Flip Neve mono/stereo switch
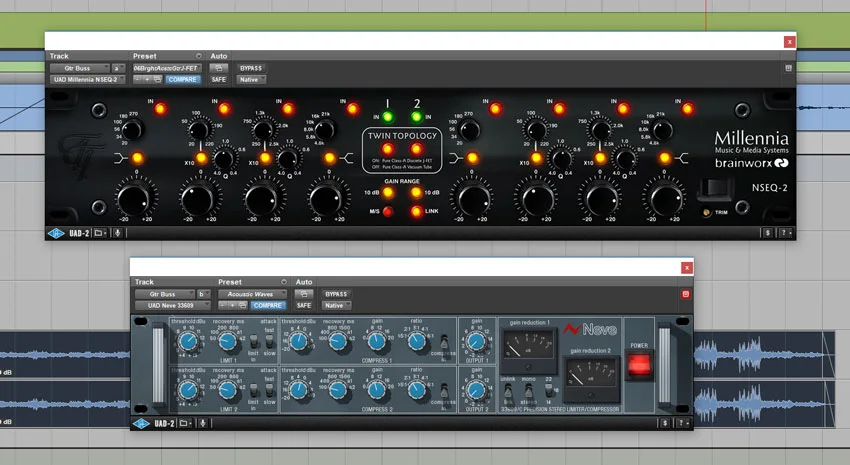Image resolution: width=850 pixels, height=465 pixels. tap(529, 391)
